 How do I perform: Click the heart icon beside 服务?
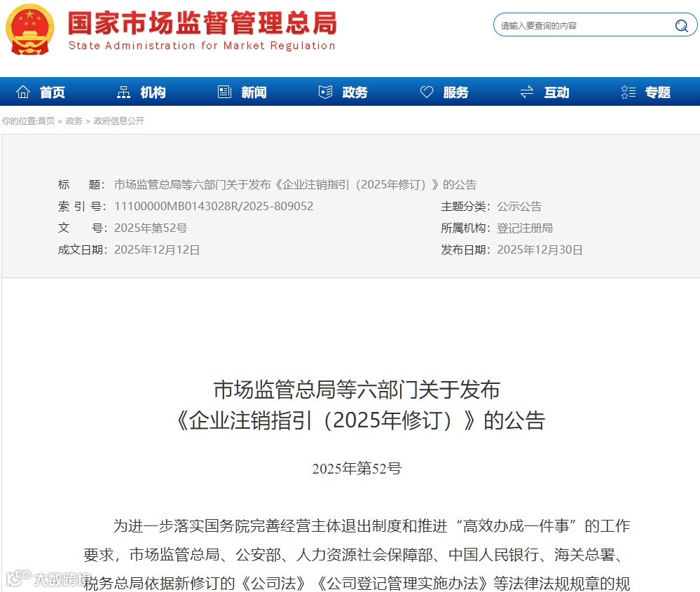pyautogui.click(x=426, y=92)
